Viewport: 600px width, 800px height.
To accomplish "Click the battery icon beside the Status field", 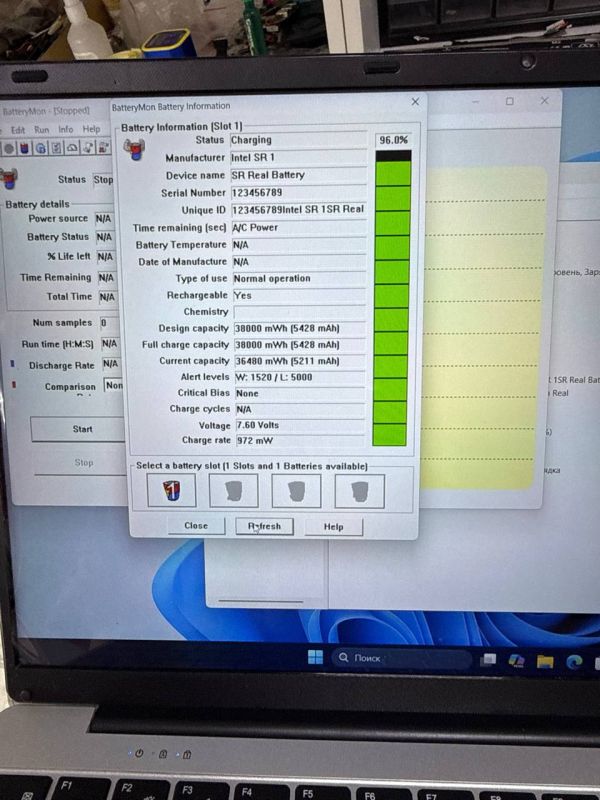I will pos(135,149).
